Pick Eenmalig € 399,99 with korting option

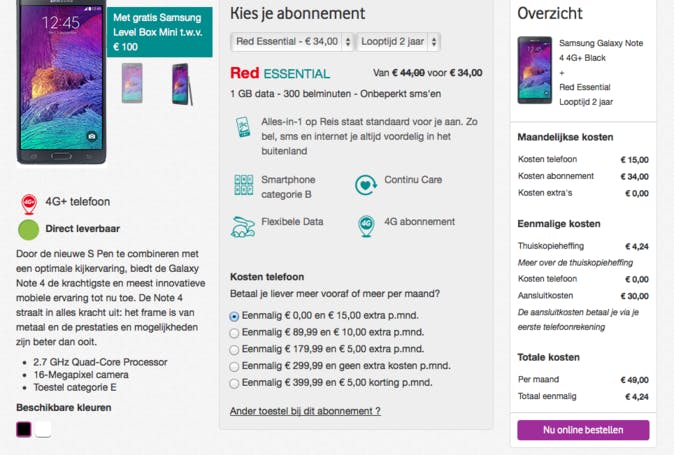(235, 383)
